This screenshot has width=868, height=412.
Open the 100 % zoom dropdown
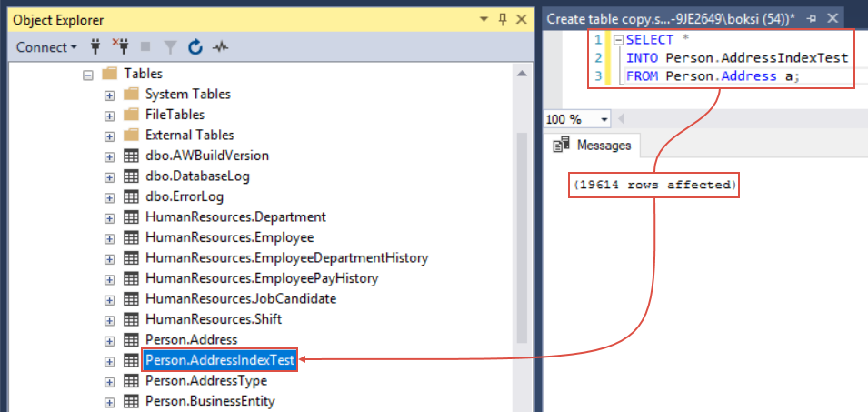[x=604, y=119]
